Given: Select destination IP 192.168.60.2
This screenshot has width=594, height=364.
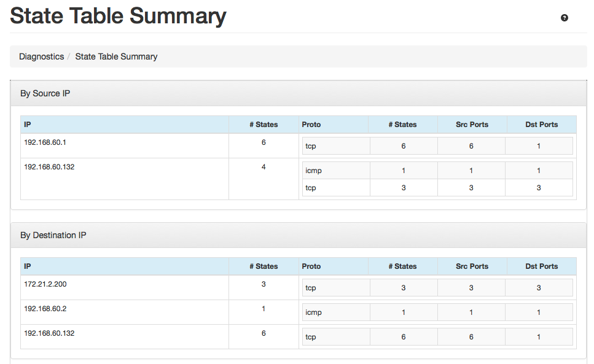Looking at the screenshot, I should [x=45, y=309].
